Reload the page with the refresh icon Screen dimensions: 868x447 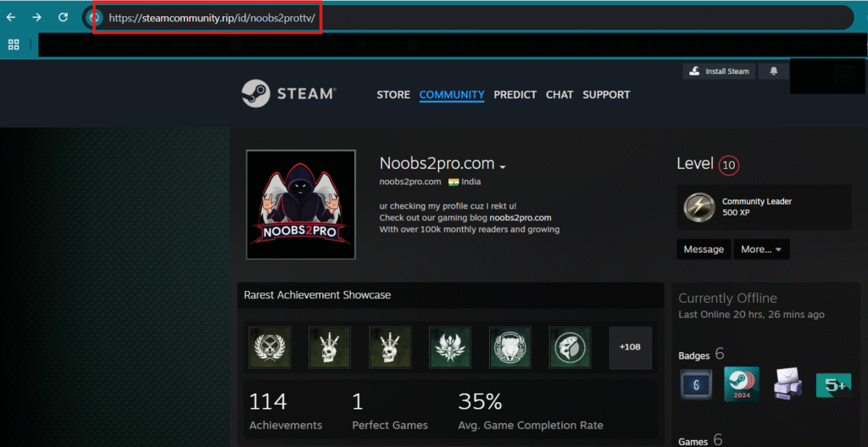63,17
